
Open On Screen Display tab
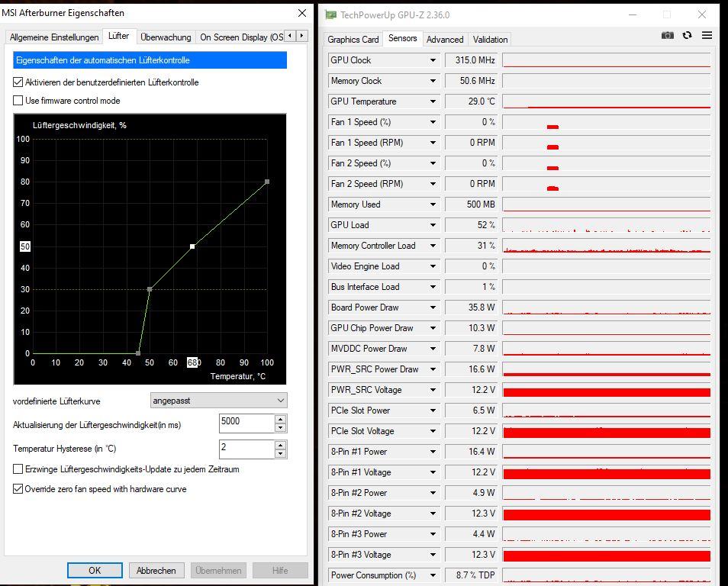(x=240, y=37)
